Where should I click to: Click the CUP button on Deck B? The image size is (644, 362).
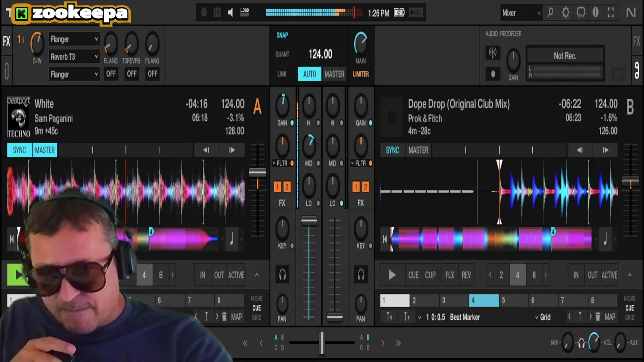(x=430, y=275)
